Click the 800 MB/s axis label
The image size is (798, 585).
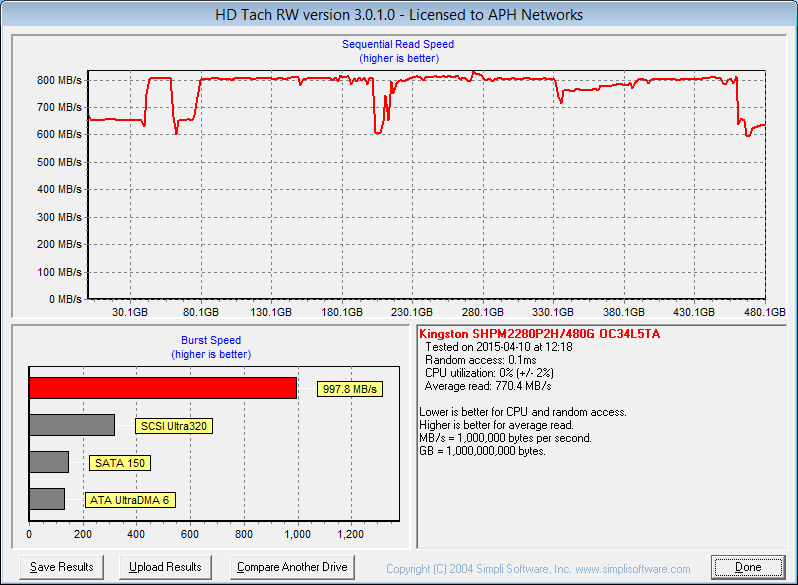(x=59, y=79)
